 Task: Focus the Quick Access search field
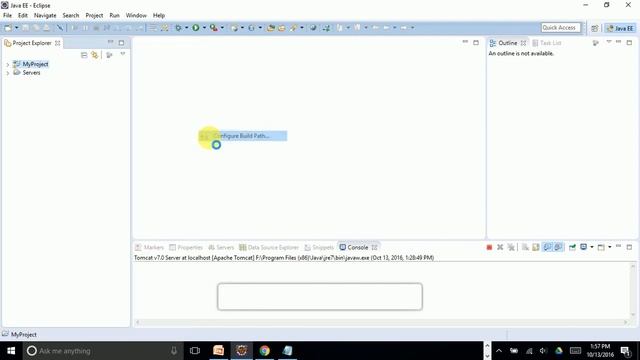pyautogui.click(x=560, y=27)
